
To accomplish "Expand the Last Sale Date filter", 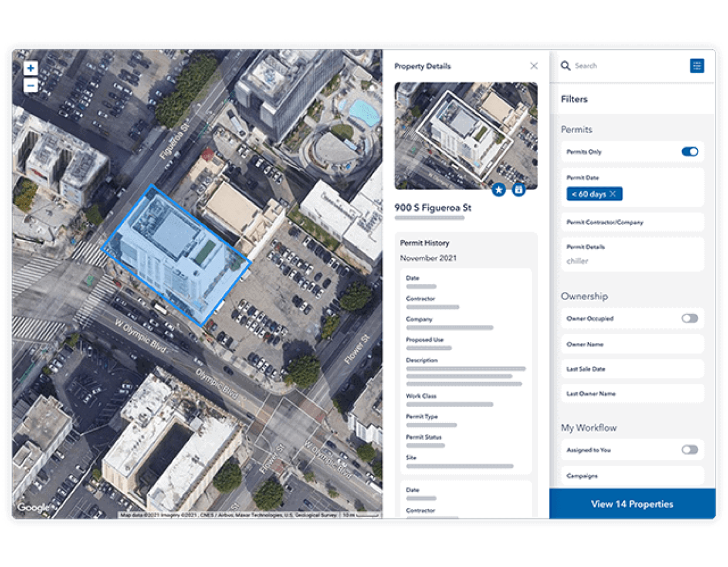I will (x=632, y=369).
